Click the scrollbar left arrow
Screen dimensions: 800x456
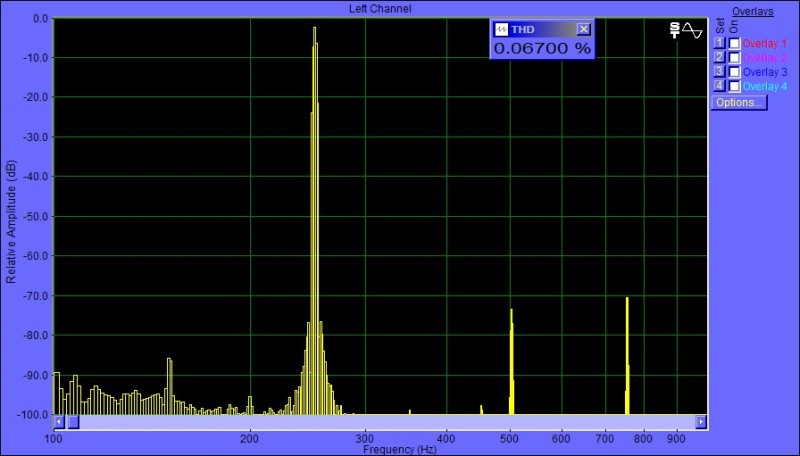pyautogui.click(x=59, y=422)
